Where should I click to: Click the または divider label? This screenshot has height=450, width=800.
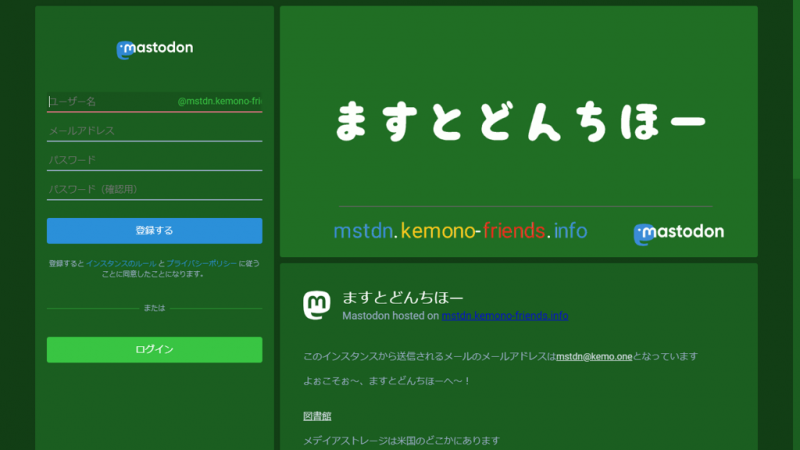(x=154, y=308)
